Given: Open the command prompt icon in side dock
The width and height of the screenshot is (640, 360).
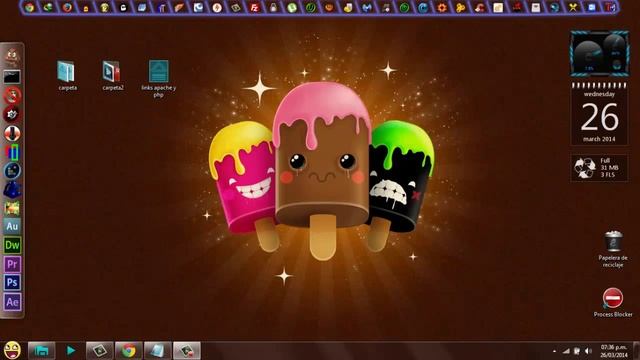Looking at the screenshot, I should pos(12,77).
